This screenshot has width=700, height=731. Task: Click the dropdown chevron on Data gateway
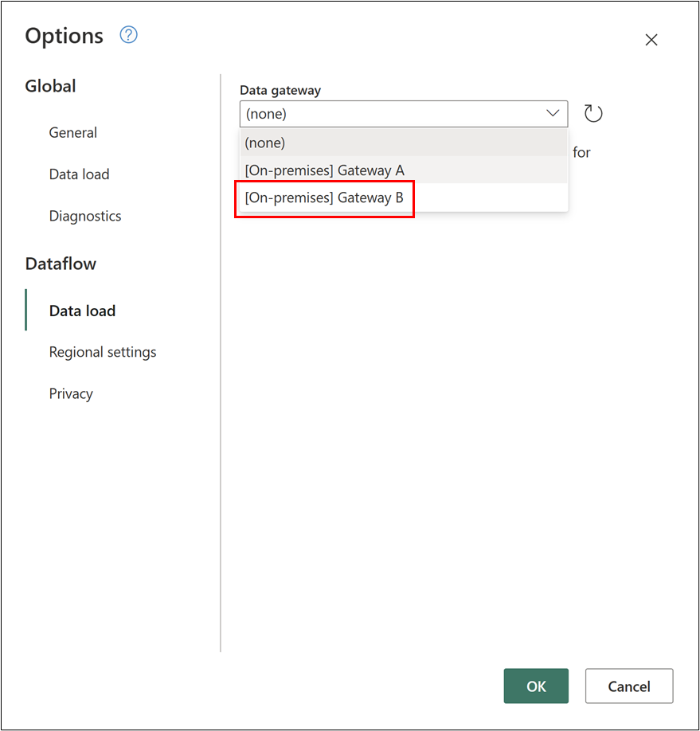coord(553,113)
